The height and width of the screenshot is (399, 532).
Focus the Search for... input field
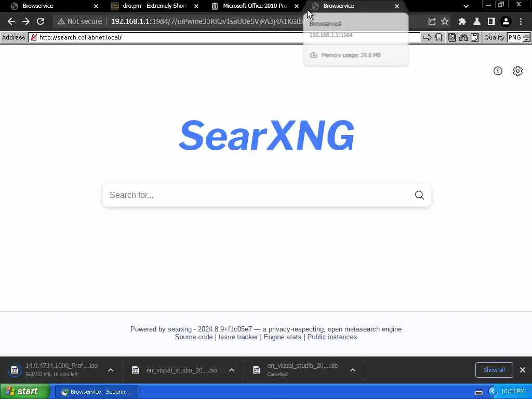click(258, 195)
